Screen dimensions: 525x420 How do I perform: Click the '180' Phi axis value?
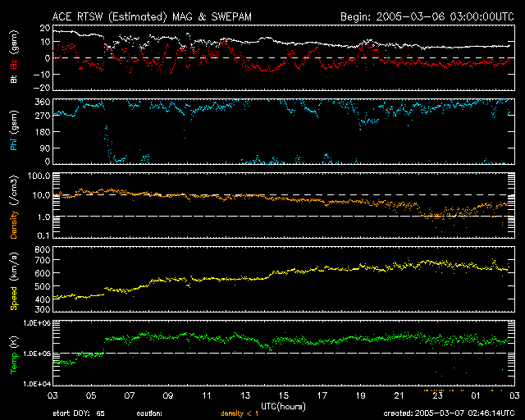point(43,131)
